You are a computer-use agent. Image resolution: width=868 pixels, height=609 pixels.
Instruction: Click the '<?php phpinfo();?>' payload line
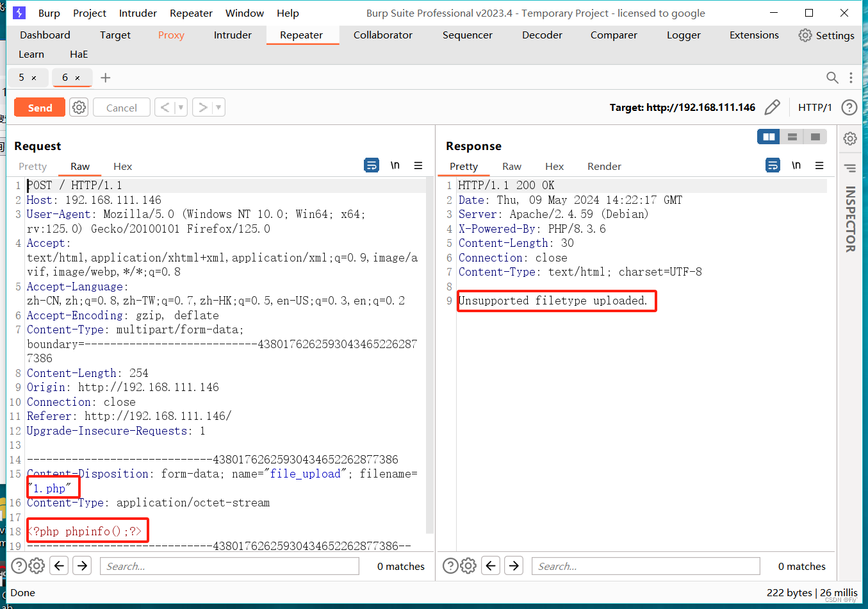pos(84,531)
